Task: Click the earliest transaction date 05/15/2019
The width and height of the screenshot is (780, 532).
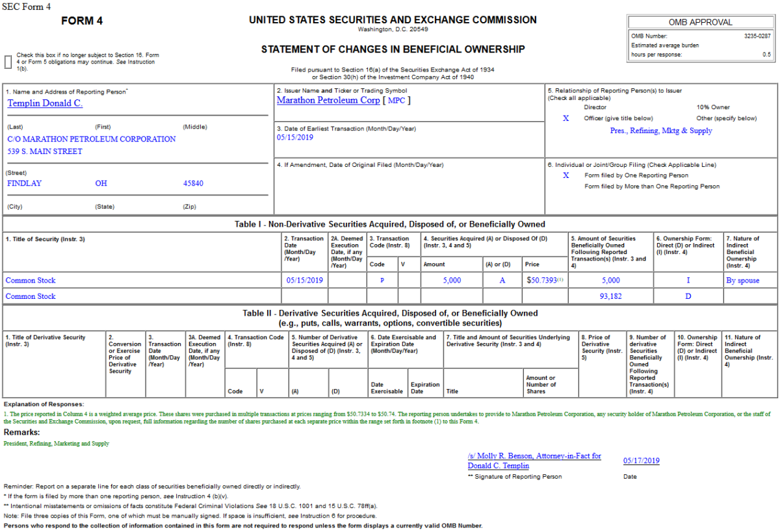Action: pyautogui.click(x=295, y=138)
